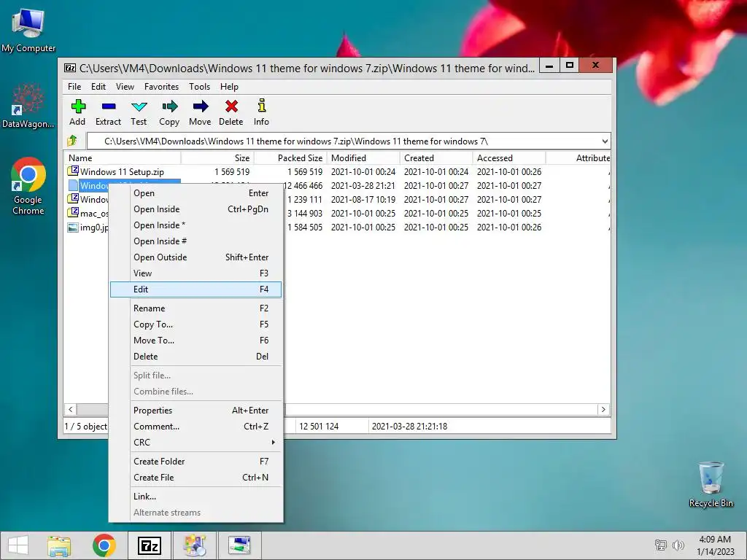
Task: Click the img0 image file icon
Action: coord(73,227)
